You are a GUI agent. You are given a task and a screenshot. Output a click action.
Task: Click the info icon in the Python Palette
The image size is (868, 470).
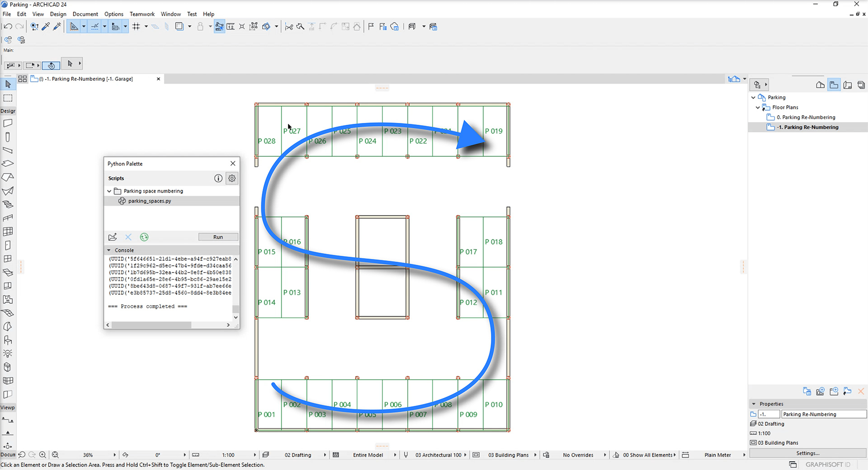(218, 178)
